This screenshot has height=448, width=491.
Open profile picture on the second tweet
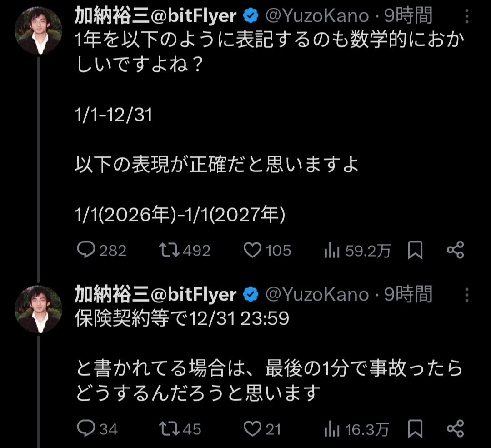point(38,309)
